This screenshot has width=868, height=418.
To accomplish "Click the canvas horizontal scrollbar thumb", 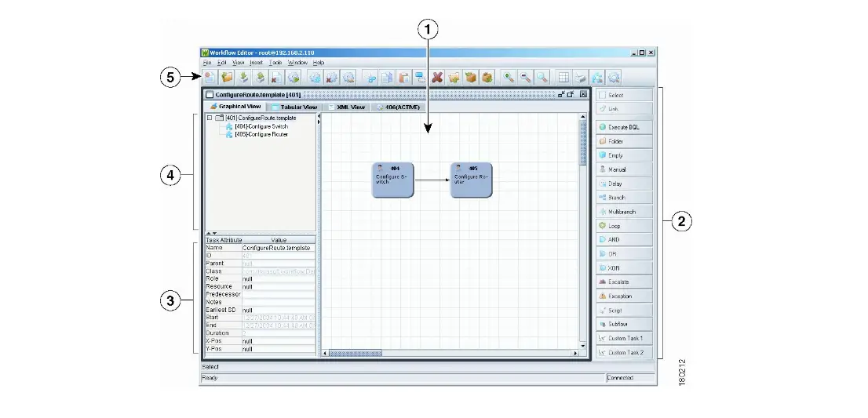I will (x=356, y=353).
